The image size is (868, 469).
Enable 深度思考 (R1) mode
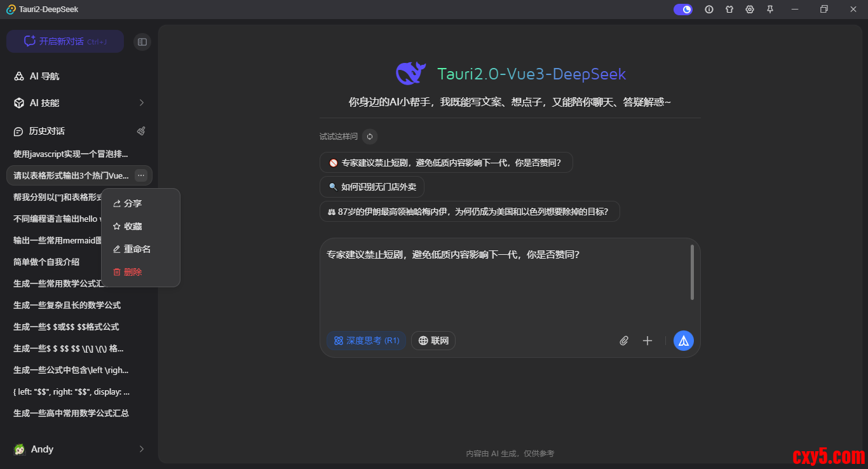[x=366, y=341]
